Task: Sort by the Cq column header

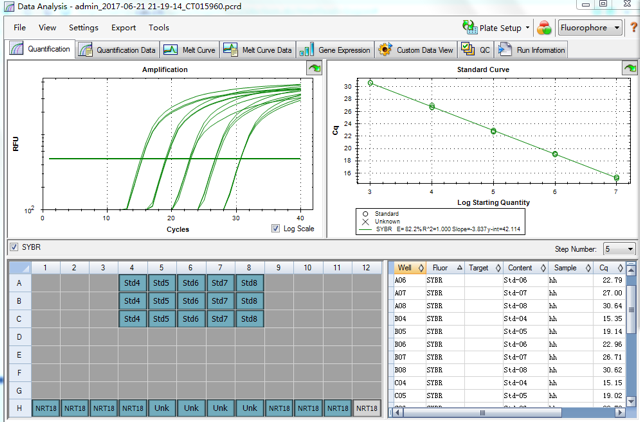Action: point(609,268)
